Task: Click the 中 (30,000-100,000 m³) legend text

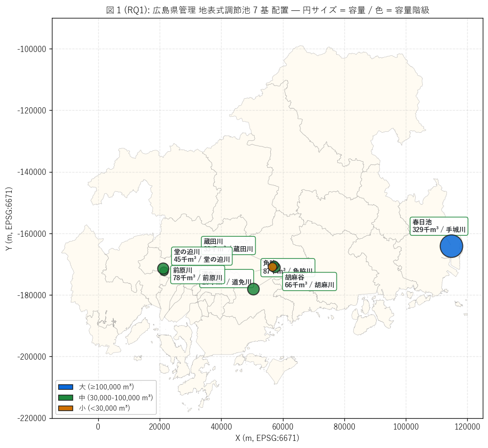Action: [116, 397]
